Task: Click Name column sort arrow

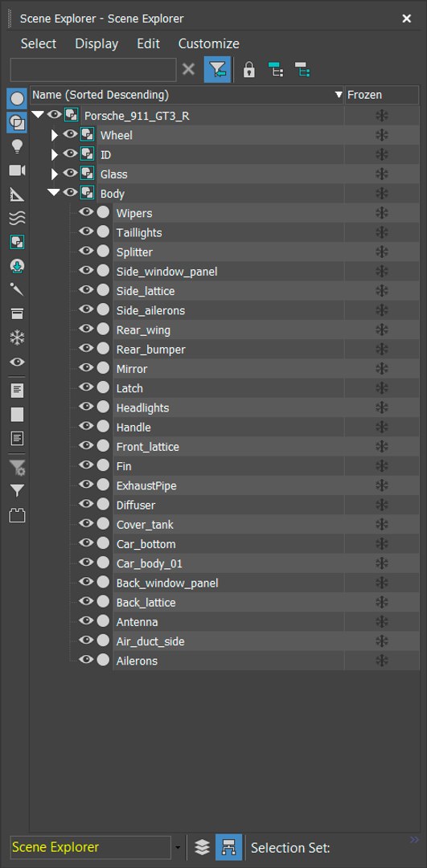Action: [339, 95]
